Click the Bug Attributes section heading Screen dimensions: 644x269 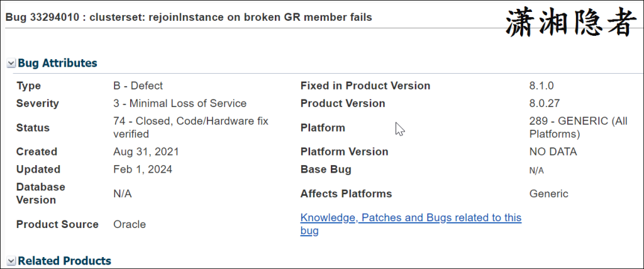[57, 63]
